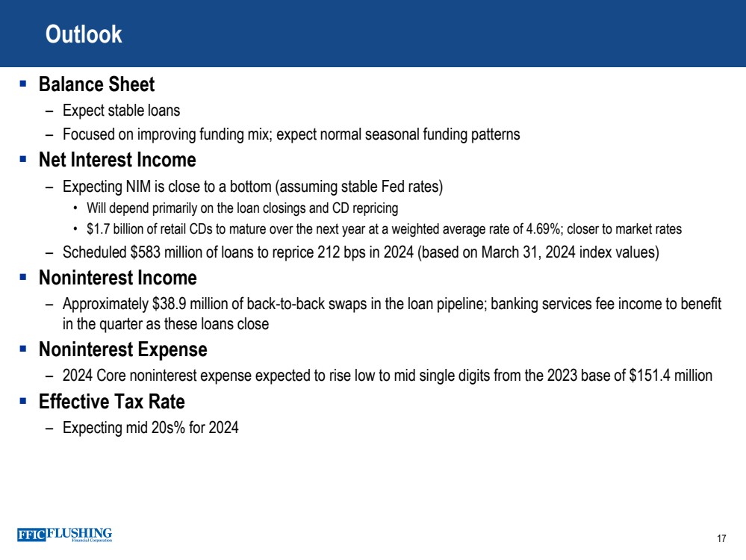746x560 pixels.
Task: Select the Effective Tax Rate heading
Action: click(111, 402)
